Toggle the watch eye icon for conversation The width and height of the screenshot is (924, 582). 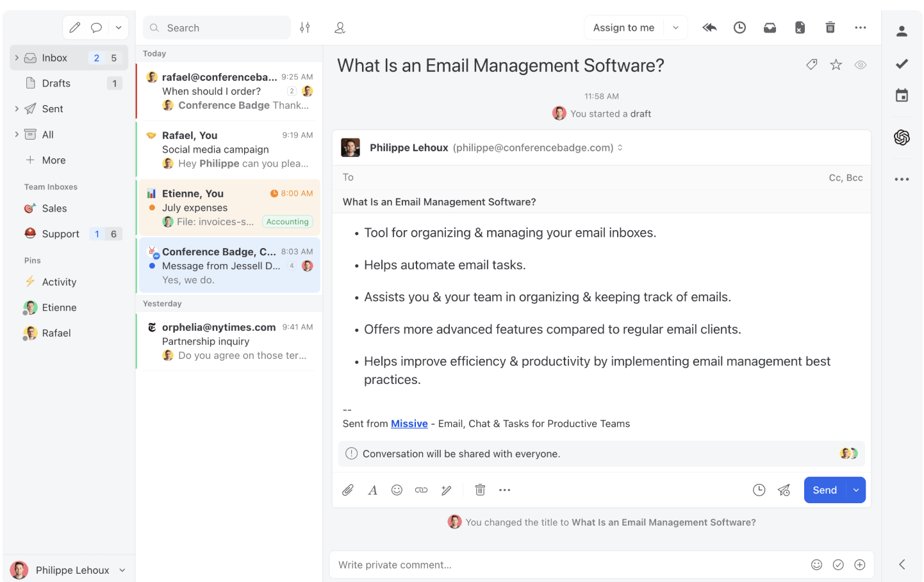point(860,65)
